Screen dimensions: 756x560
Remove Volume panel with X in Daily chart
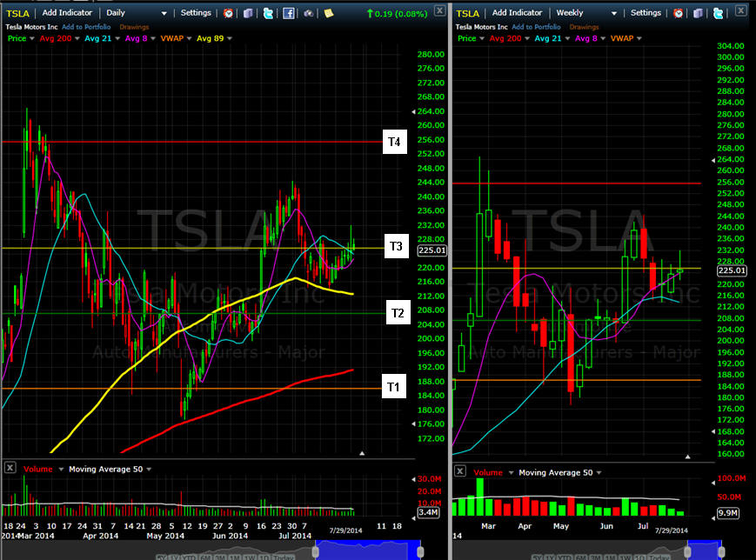[10, 467]
